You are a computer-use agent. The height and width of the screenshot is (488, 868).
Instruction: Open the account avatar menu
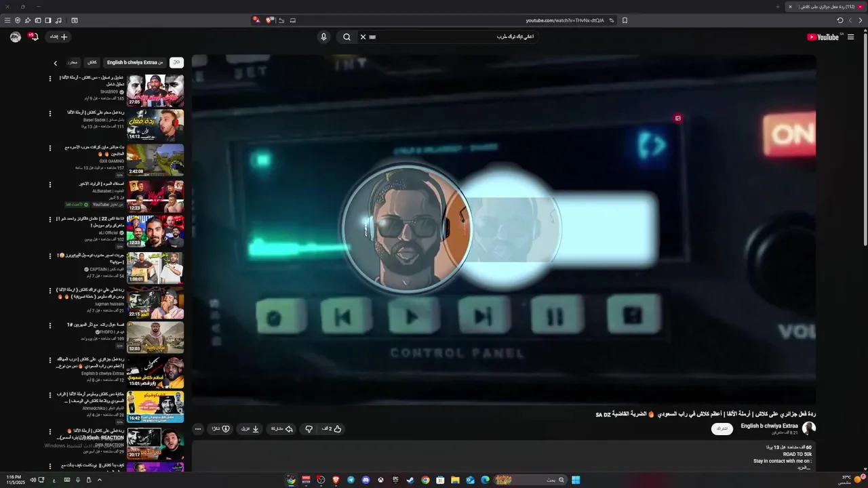pyautogui.click(x=16, y=37)
